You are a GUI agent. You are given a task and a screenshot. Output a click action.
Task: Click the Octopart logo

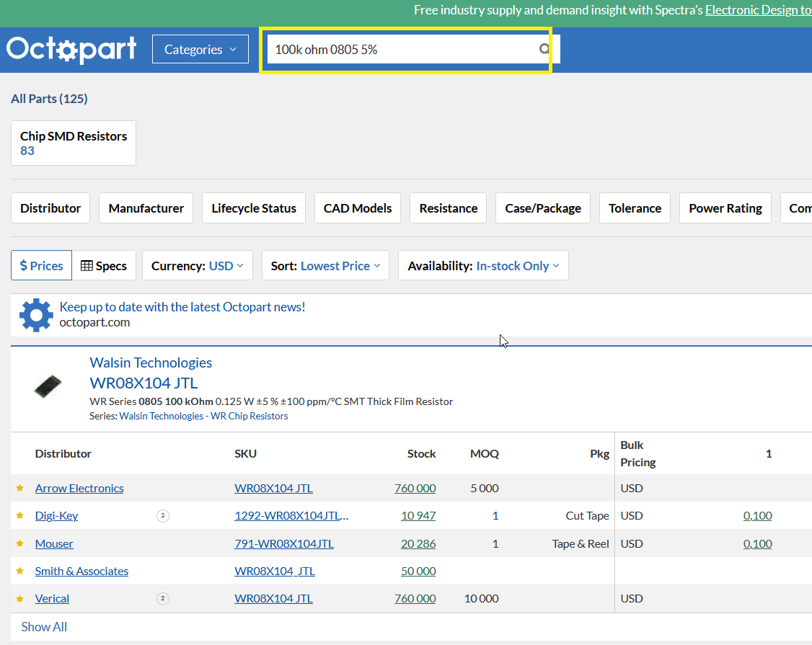click(71, 49)
